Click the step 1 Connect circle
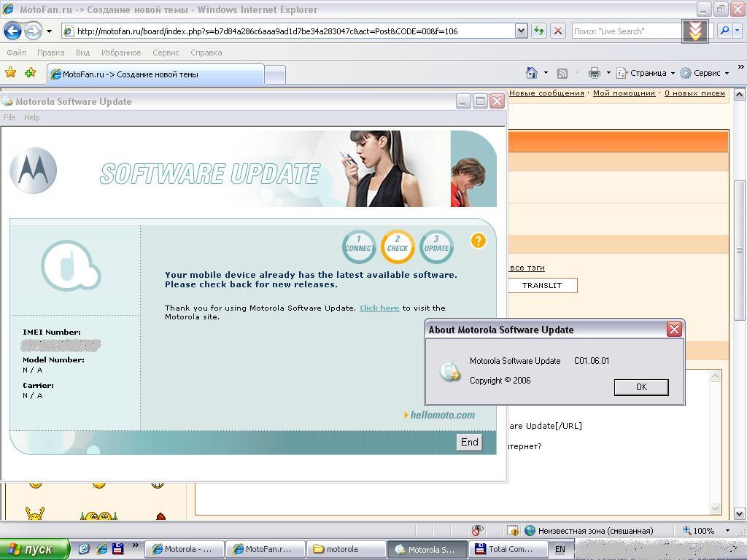Image resolution: width=747 pixels, height=560 pixels. (x=359, y=246)
